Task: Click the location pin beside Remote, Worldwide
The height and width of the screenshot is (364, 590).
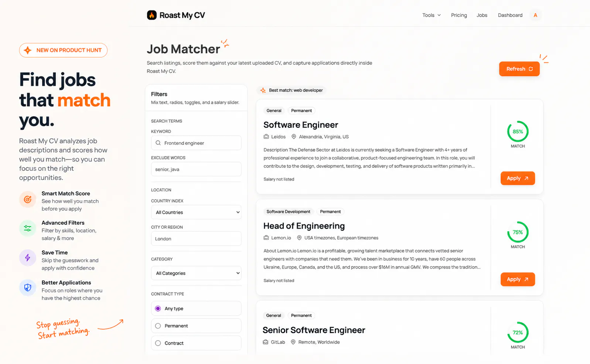Action: 293,342
